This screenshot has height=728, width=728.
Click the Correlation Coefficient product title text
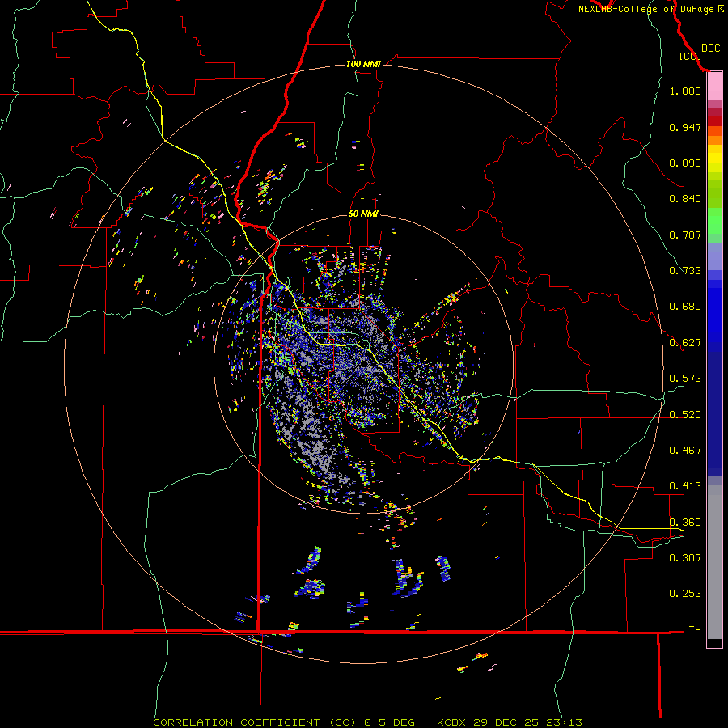[254, 722]
